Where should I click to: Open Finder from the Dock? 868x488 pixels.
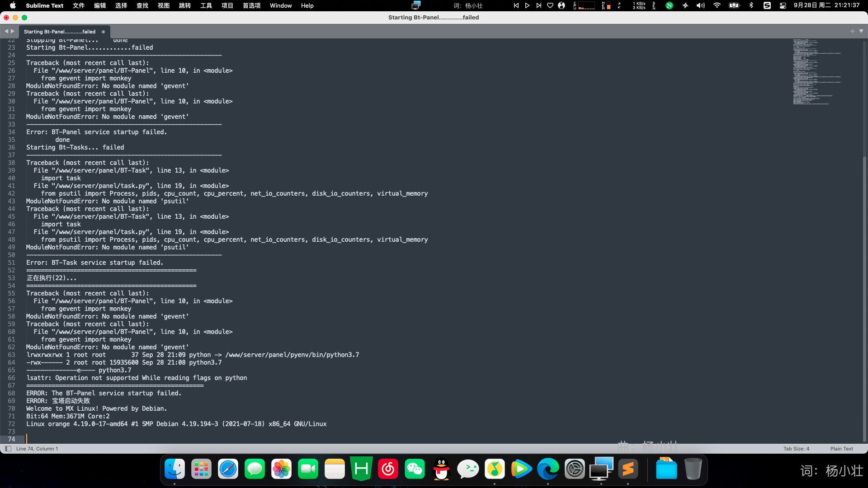[x=175, y=469]
